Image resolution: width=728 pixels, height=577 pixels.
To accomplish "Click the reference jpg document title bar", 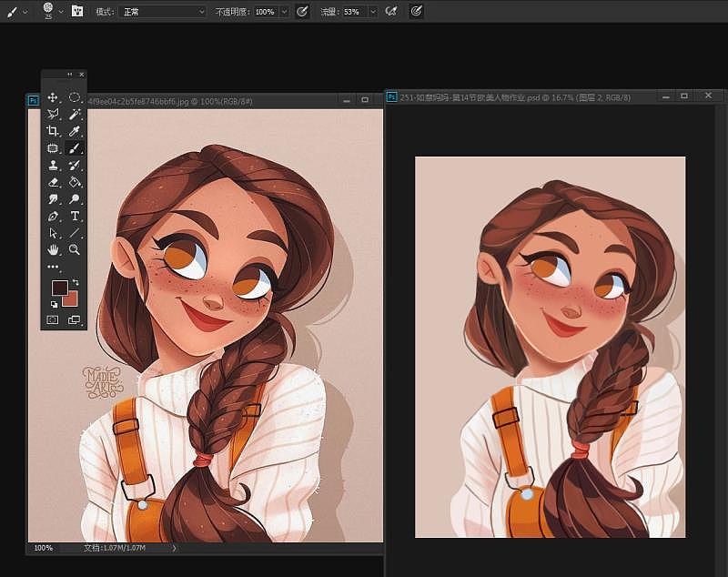I will coord(204,101).
